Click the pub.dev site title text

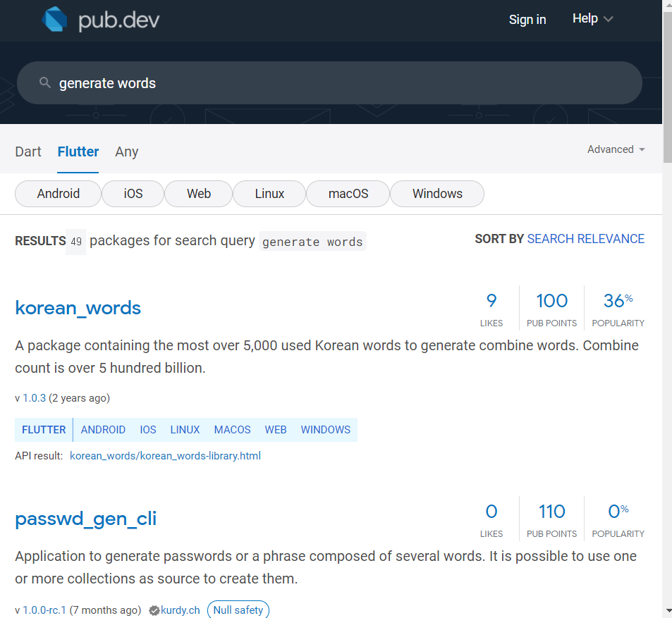click(118, 20)
